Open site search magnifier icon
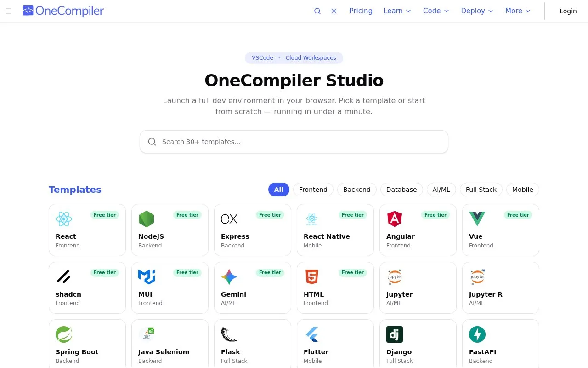The width and height of the screenshot is (588, 368). coord(317,11)
